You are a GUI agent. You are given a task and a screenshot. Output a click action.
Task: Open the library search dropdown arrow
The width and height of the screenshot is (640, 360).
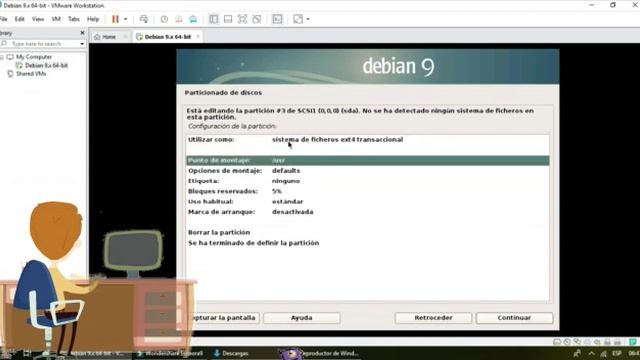pyautogui.click(x=82, y=44)
